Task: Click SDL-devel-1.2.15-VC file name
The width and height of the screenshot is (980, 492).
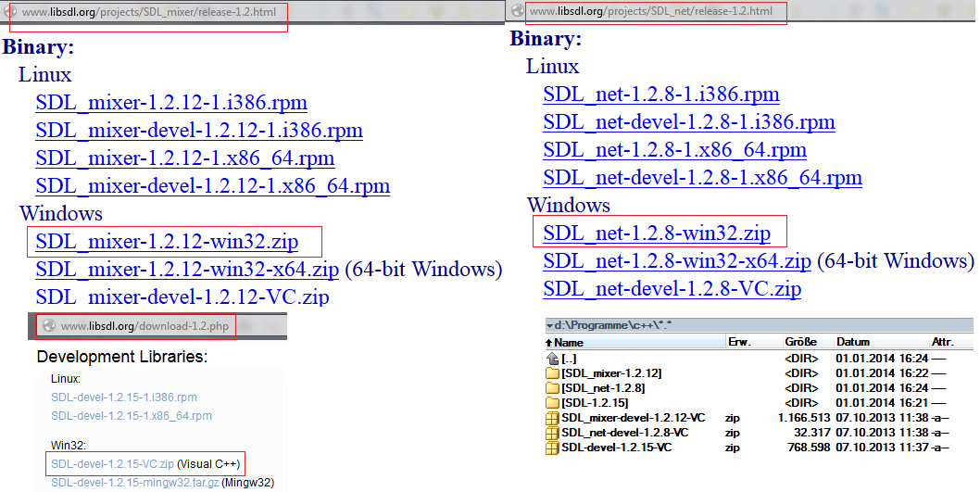Action: coord(616,448)
